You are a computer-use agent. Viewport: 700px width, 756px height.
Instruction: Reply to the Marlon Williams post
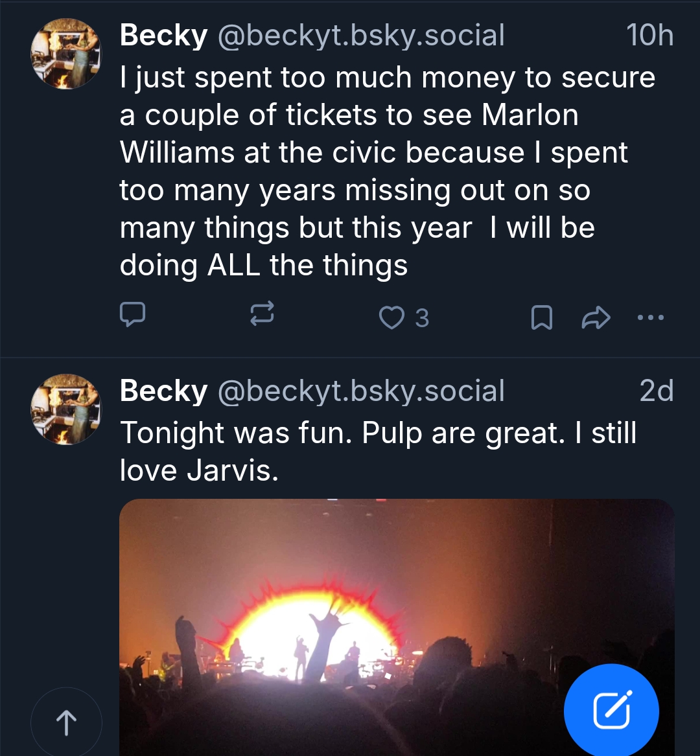coord(132,317)
